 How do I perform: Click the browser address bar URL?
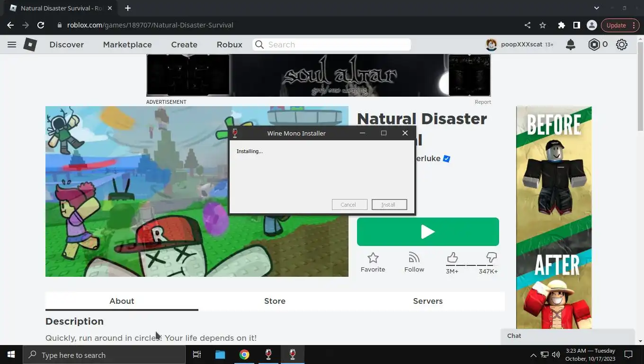(150, 25)
